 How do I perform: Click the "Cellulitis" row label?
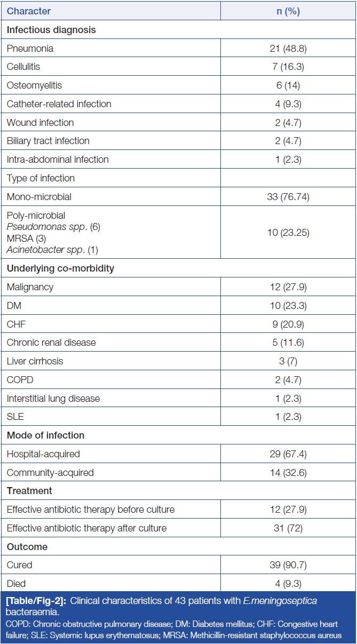[x=24, y=67]
